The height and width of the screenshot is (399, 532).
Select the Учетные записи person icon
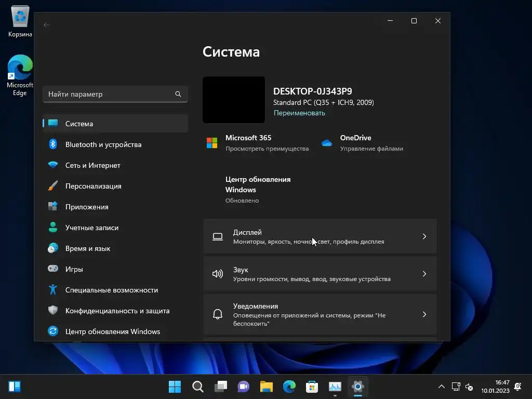coord(53,228)
